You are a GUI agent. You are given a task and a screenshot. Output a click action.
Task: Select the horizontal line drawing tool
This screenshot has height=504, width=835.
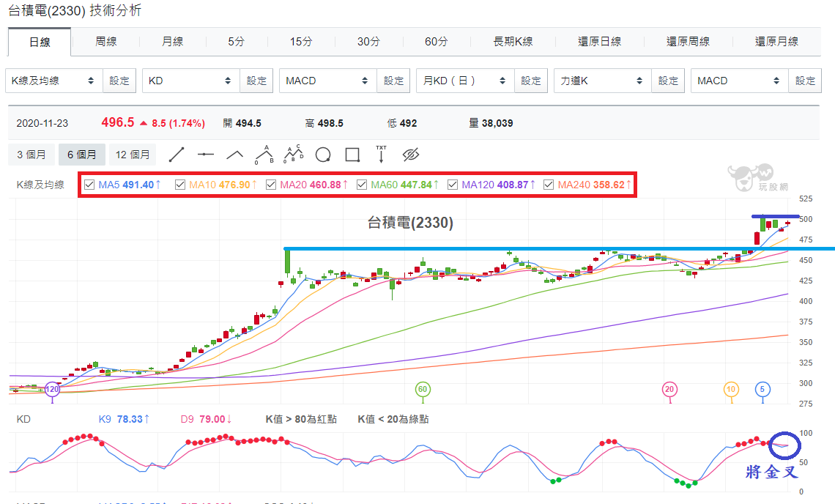(x=206, y=155)
